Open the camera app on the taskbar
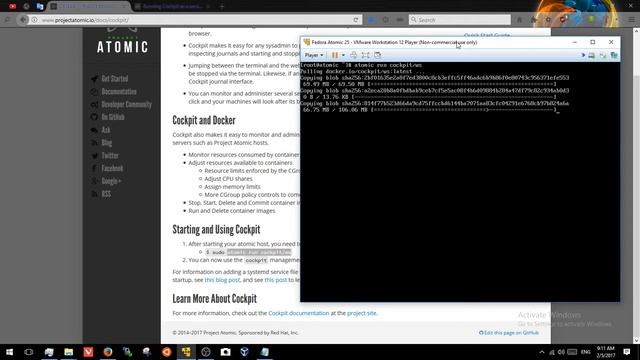Screen dimensions: 640x360 point(225,352)
